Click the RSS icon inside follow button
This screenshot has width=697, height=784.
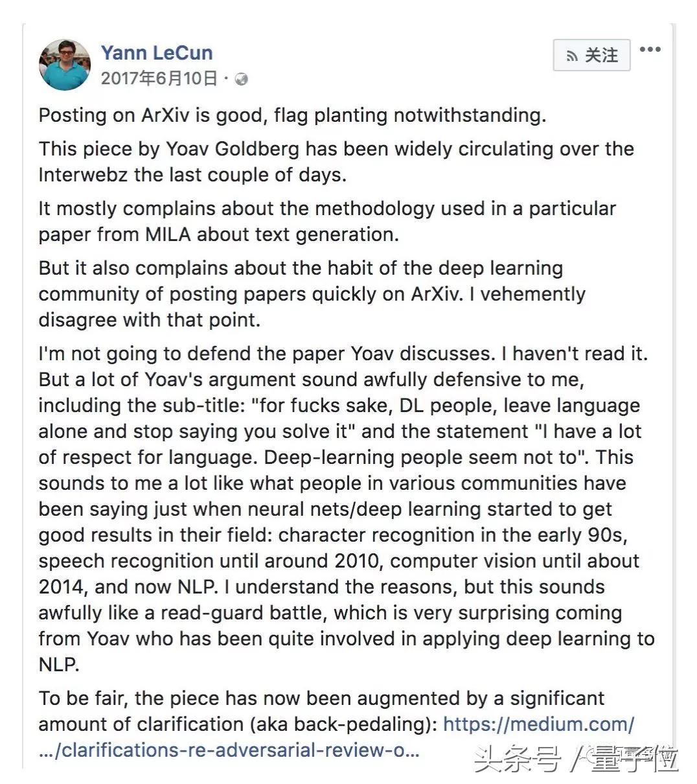572,56
